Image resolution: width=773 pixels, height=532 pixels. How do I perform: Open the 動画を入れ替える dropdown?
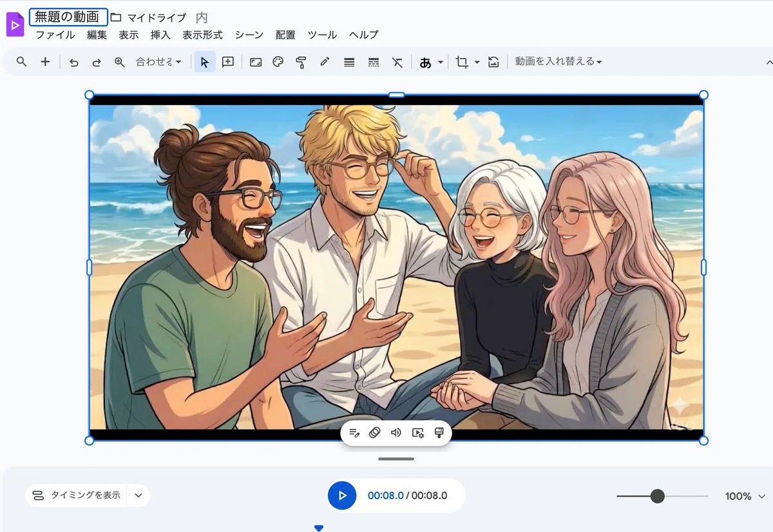click(x=558, y=62)
